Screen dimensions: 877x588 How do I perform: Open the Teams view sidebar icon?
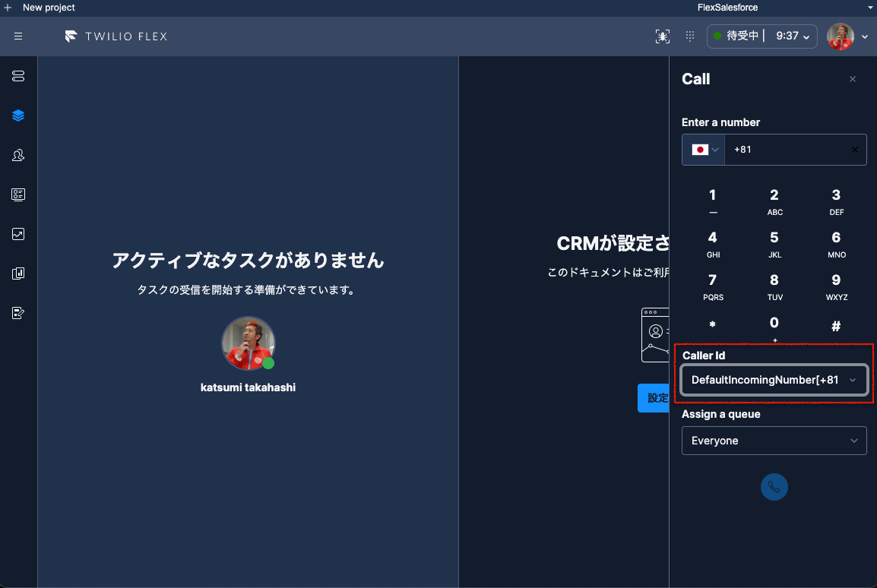(x=18, y=155)
